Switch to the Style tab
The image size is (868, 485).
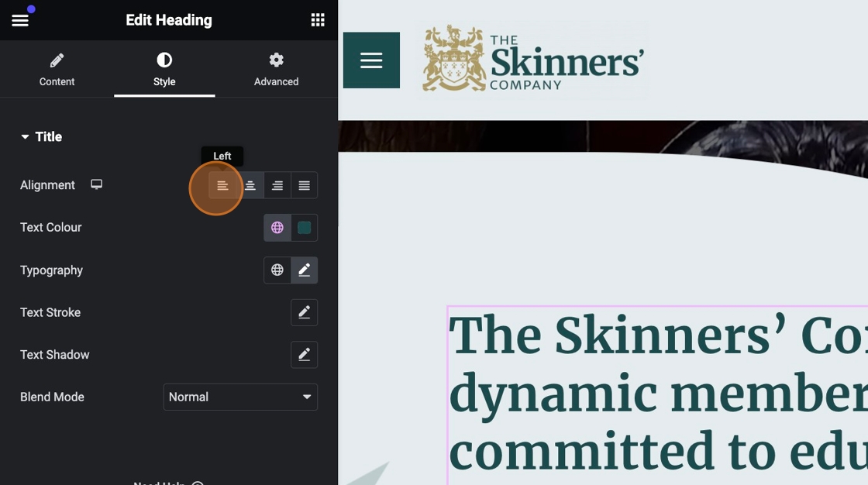164,70
